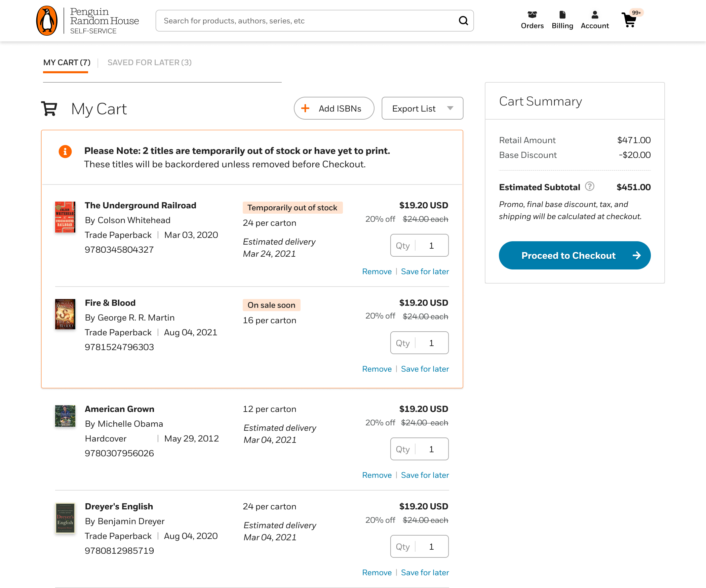Click the cart icon beside My Cart heading
This screenshot has height=588, width=706.
tap(49, 109)
